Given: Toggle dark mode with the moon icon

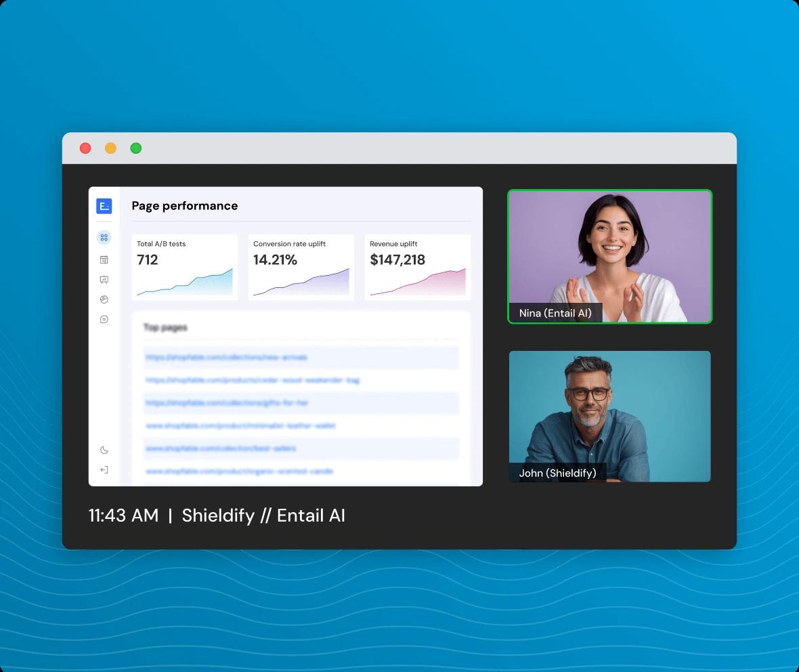Looking at the screenshot, I should (104, 450).
